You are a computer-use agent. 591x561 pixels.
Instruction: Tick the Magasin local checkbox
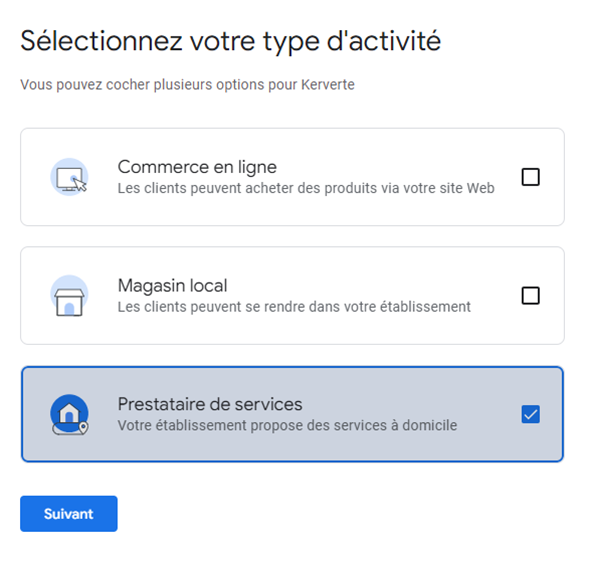tap(530, 295)
